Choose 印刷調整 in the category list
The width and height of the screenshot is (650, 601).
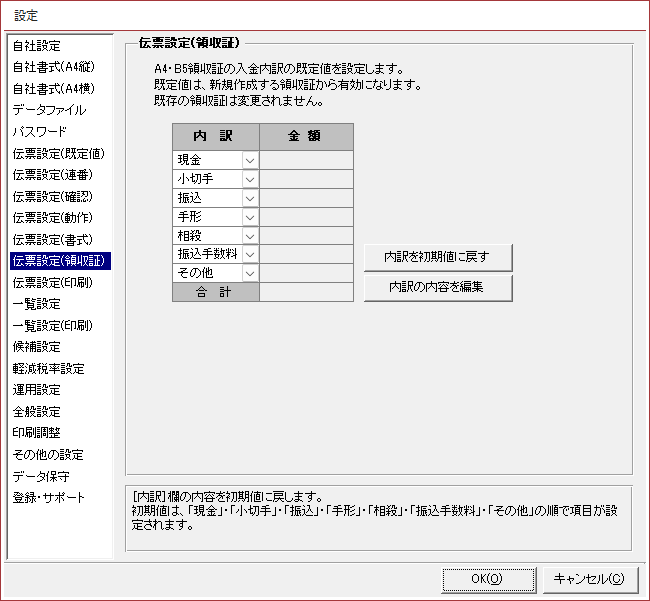(x=37, y=433)
